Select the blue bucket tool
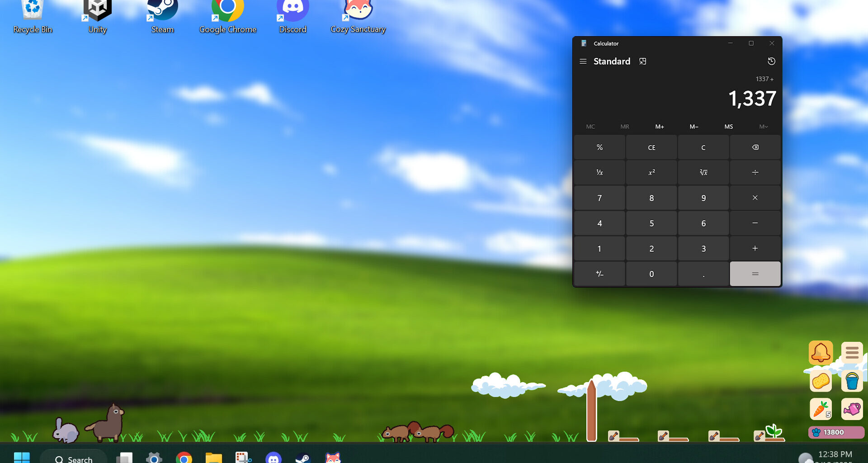868x463 pixels. pyautogui.click(x=852, y=381)
